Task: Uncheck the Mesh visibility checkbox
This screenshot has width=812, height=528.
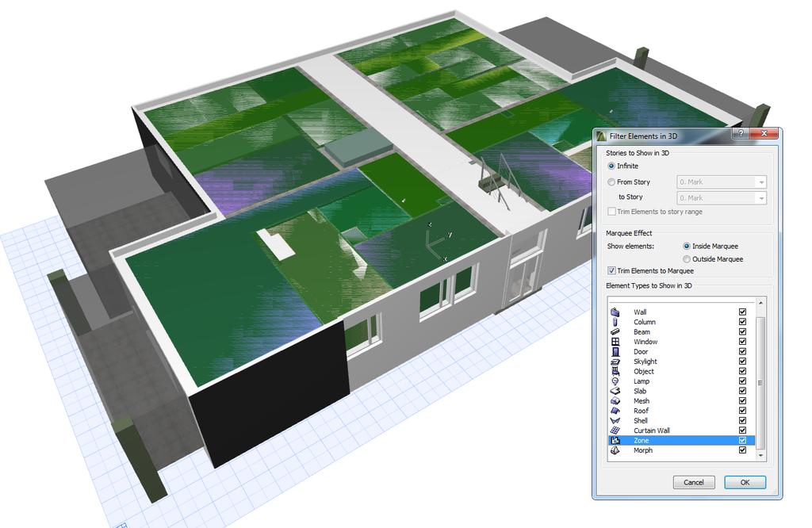Action: click(x=742, y=400)
